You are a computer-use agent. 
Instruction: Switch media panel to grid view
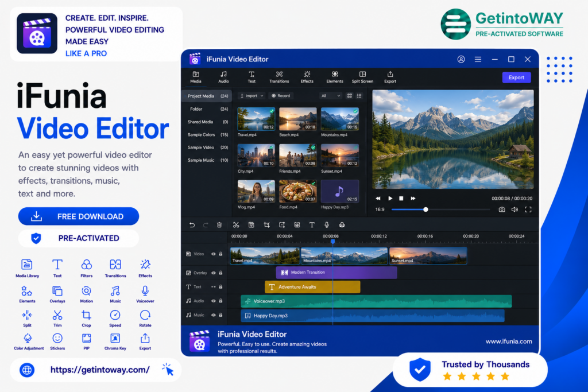[350, 96]
